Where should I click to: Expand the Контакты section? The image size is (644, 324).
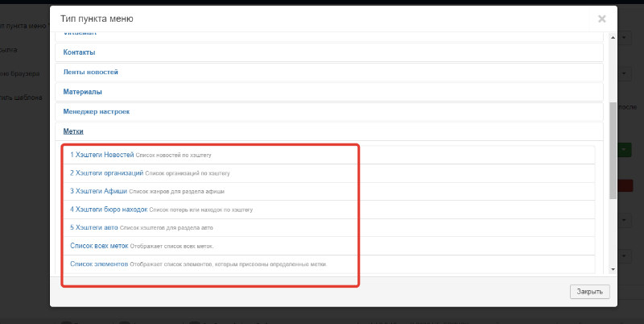(x=80, y=52)
